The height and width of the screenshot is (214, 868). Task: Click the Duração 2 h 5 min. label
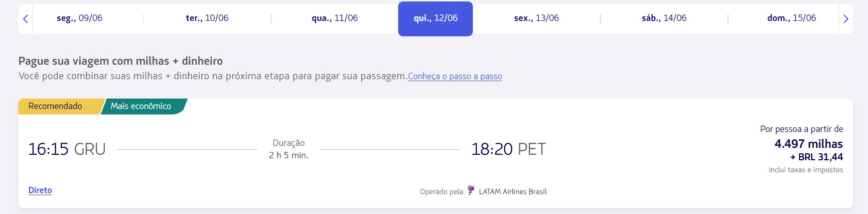pyautogui.click(x=289, y=149)
